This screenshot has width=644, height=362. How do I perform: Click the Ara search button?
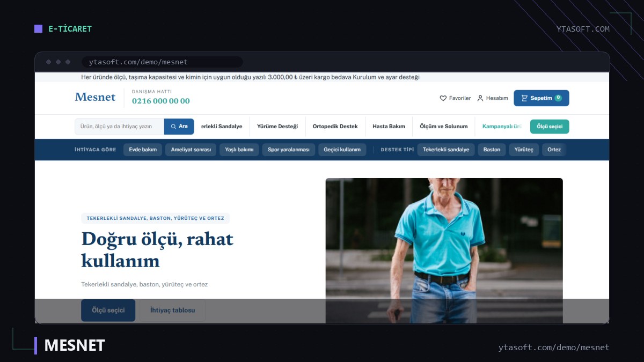pyautogui.click(x=179, y=127)
